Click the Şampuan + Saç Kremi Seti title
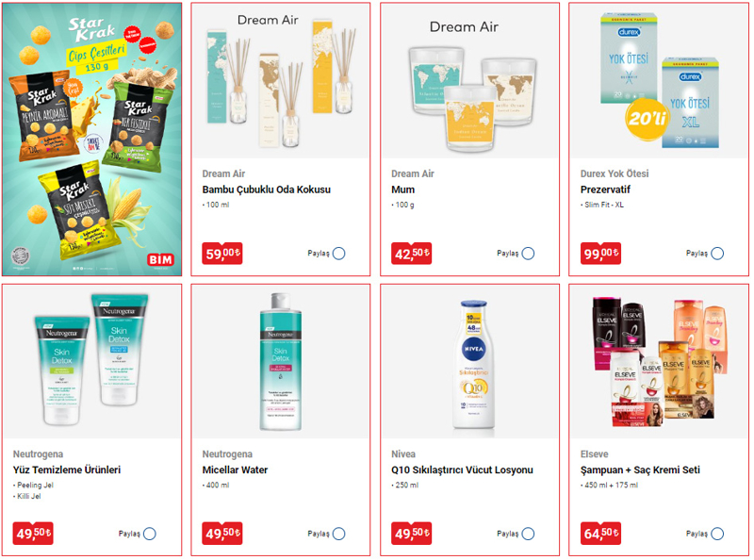The image size is (754, 560). (x=640, y=470)
